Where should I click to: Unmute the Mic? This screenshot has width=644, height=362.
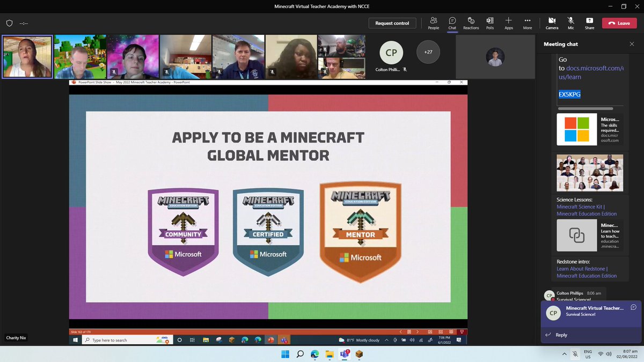571,23
